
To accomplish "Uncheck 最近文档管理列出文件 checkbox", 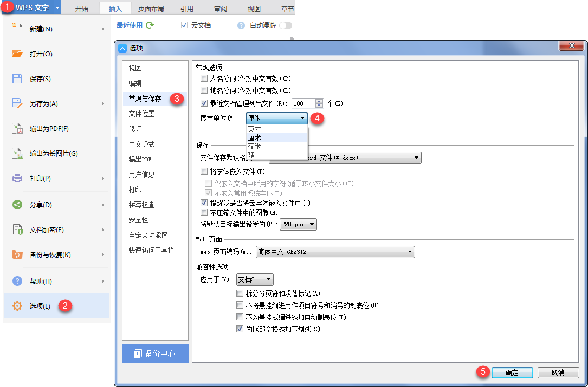I will coord(204,103).
